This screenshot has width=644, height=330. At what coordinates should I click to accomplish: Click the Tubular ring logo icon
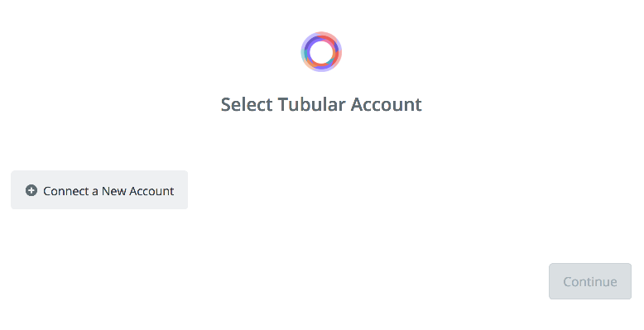tap(321, 52)
